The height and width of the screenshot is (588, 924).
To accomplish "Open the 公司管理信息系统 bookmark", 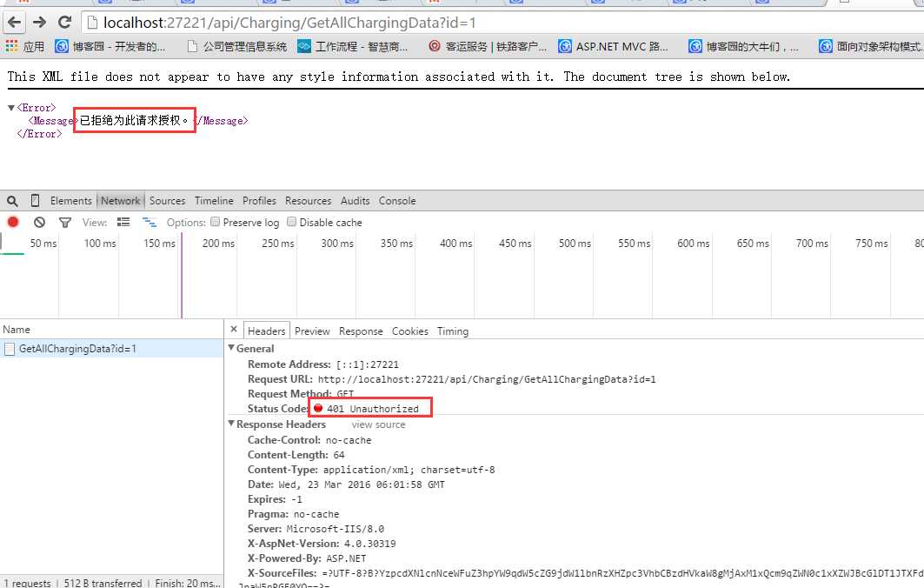I will [237, 46].
